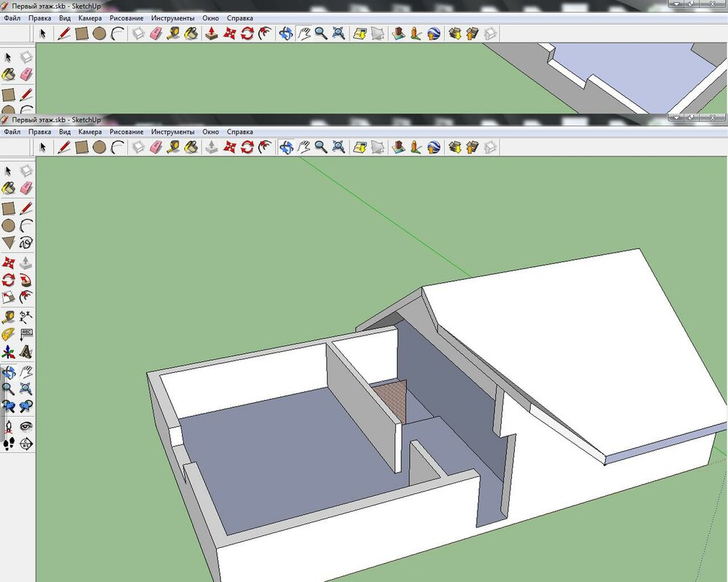The width and height of the screenshot is (728, 582).
Task: Choose the Position Camera tool
Action: coord(9,426)
